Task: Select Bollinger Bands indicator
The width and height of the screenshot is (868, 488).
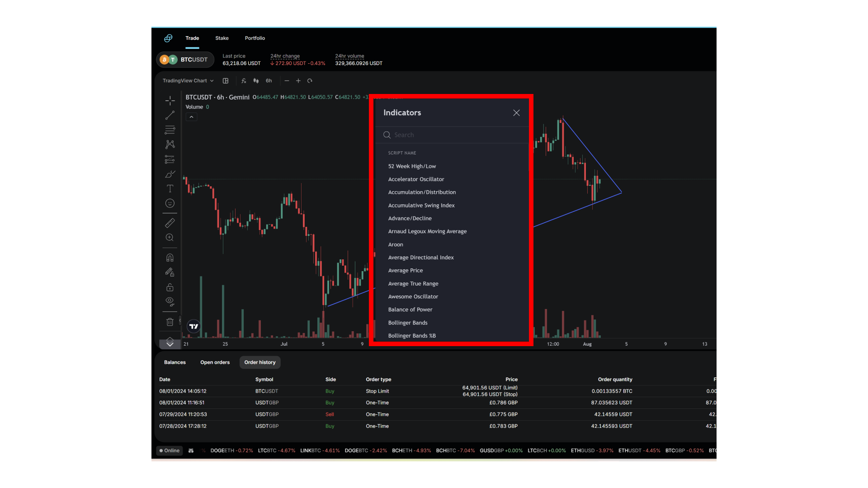Action: 407,322
